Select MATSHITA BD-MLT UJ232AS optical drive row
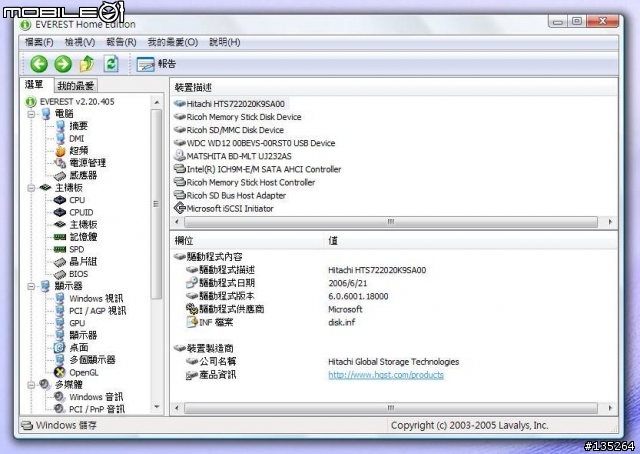Image resolution: width=640 pixels, height=454 pixels. 233,156
